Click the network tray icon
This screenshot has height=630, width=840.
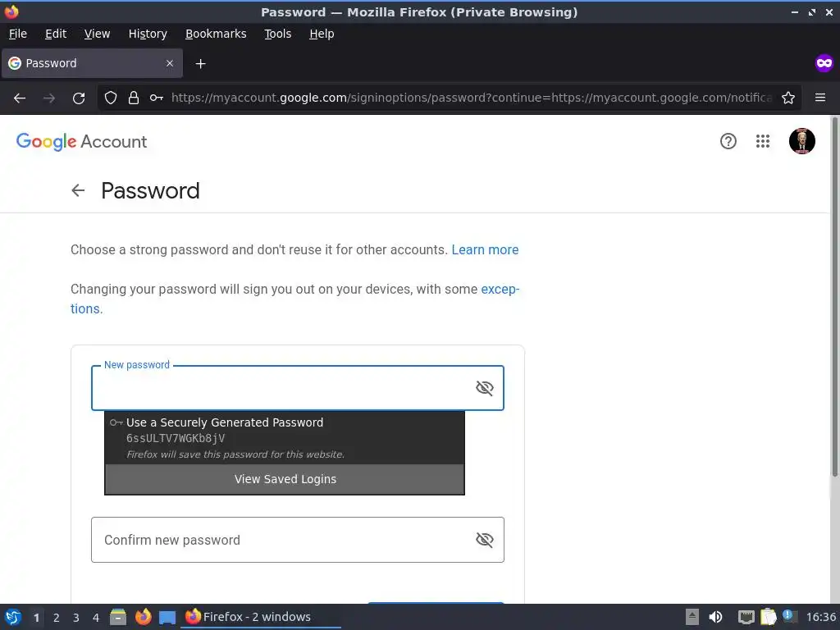(746, 617)
